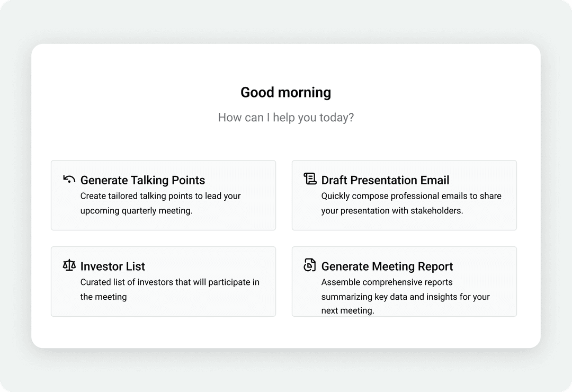
Task: Click the Draft Presentation Email title text
Action: coord(385,180)
